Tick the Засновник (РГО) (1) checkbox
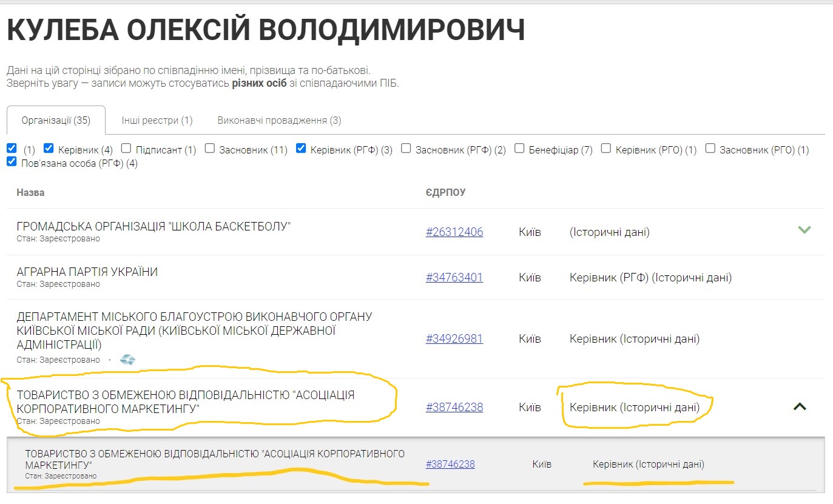The image size is (833, 504). coord(710,149)
